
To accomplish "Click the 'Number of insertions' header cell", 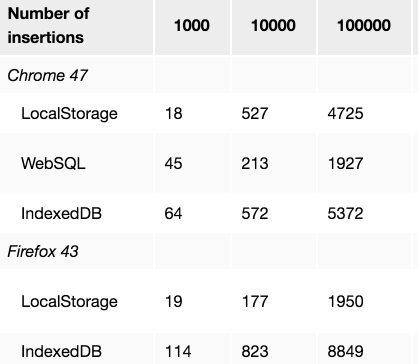I will (x=76, y=27).
